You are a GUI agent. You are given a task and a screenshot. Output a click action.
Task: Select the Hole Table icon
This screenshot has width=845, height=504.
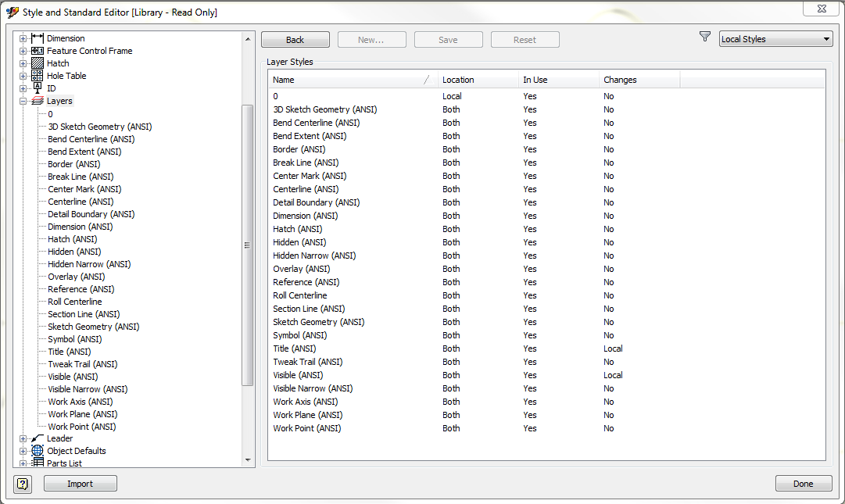click(x=38, y=75)
